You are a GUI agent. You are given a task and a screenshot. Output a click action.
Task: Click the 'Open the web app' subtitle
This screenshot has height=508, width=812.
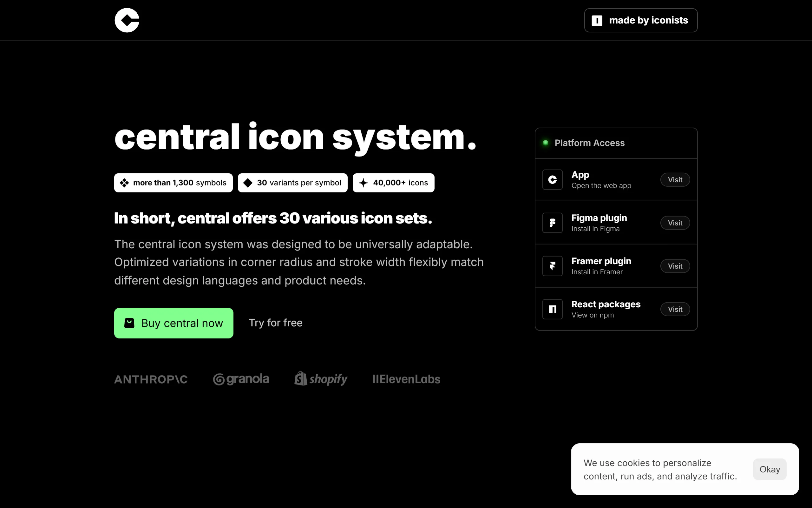pyautogui.click(x=601, y=185)
